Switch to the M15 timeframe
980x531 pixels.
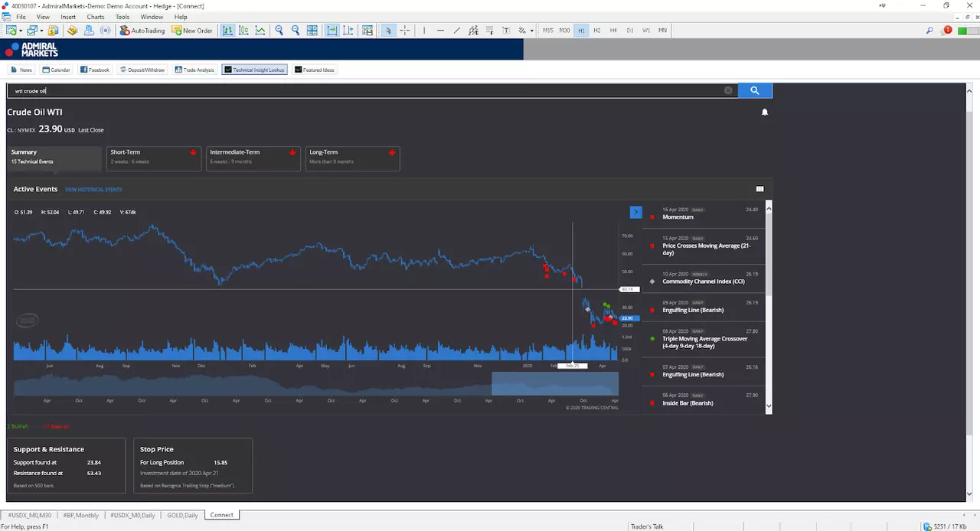[x=548, y=31]
